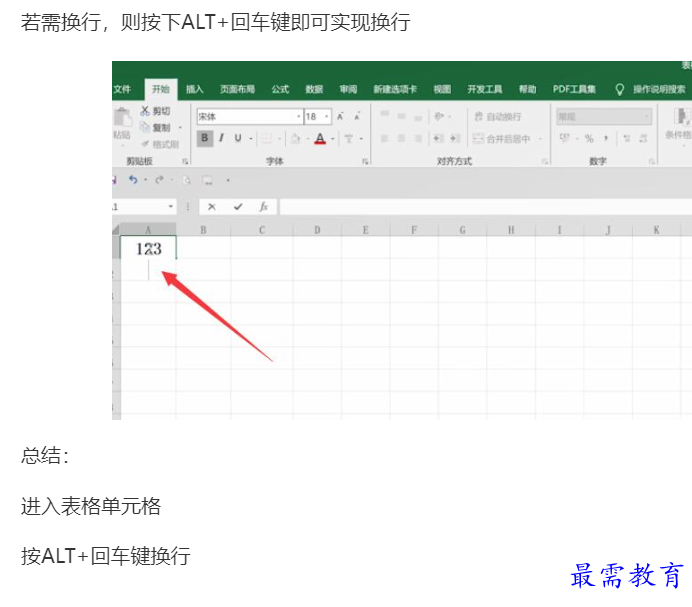Click Decrease Decimal icon
This screenshot has width=692, height=607.
click(x=643, y=139)
